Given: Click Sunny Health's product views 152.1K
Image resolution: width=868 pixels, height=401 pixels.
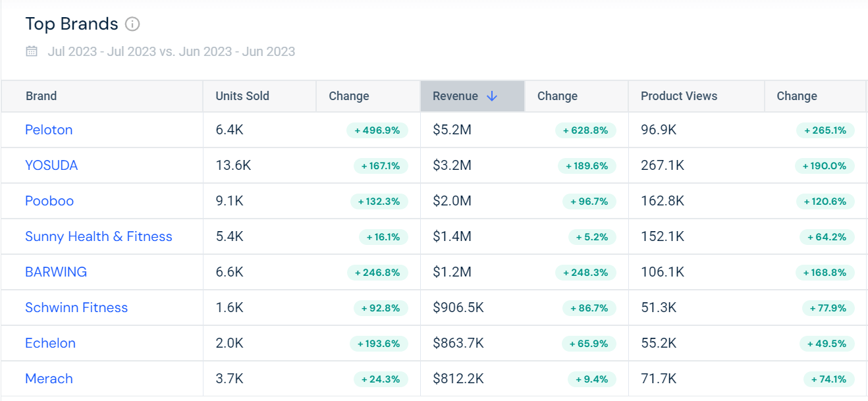Looking at the screenshot, I should (x=662, y=236).
